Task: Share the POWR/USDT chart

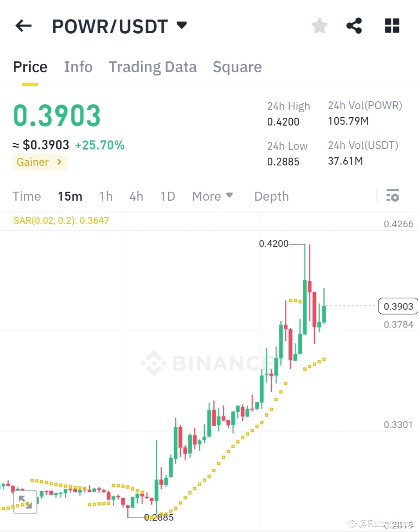Action: (x=353, y=25)
